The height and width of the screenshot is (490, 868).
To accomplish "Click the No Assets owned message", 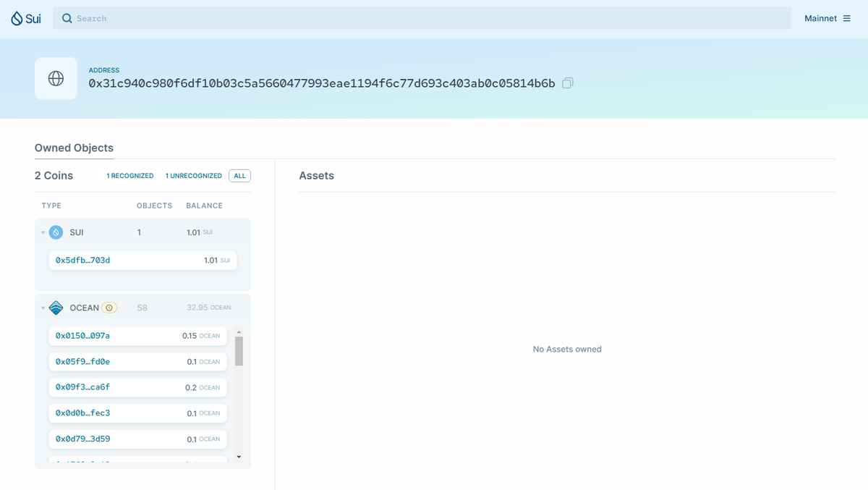I will [x=567, y=349].
